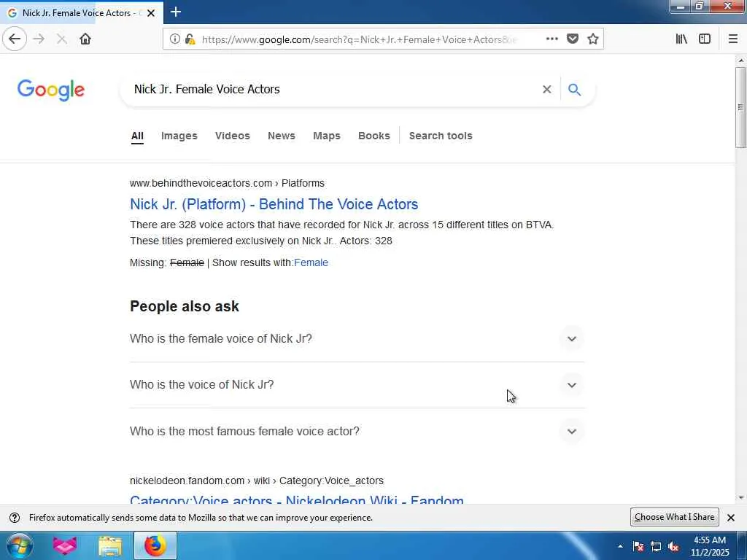Viewport: 747px width, 560px height.
Task: Toggle the Firefox sidebar icon
Action: pyautogui.click(x=705, y=39)
